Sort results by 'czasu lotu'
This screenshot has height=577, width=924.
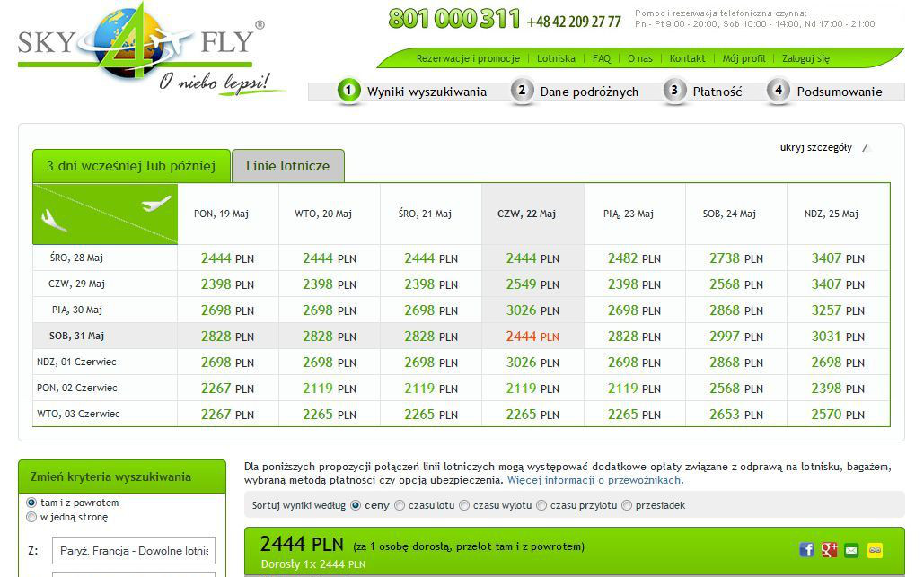pos(400,505)
